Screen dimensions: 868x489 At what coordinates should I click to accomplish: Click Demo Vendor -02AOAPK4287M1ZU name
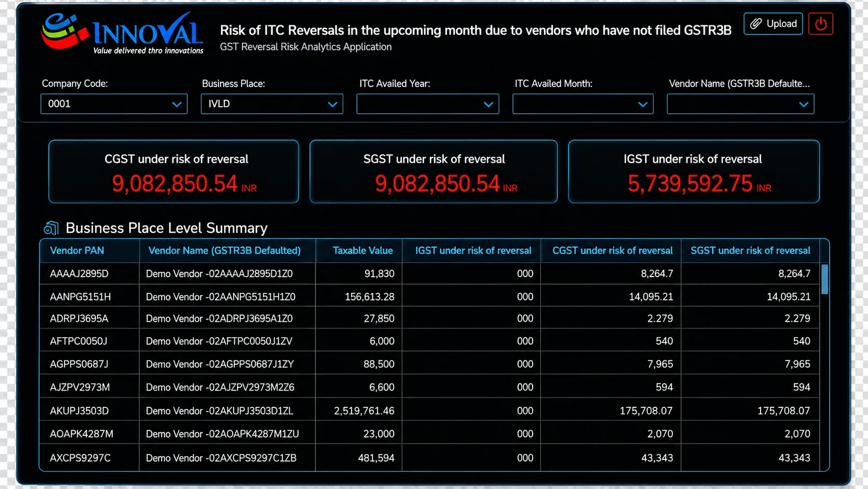(x=222, y=434)
